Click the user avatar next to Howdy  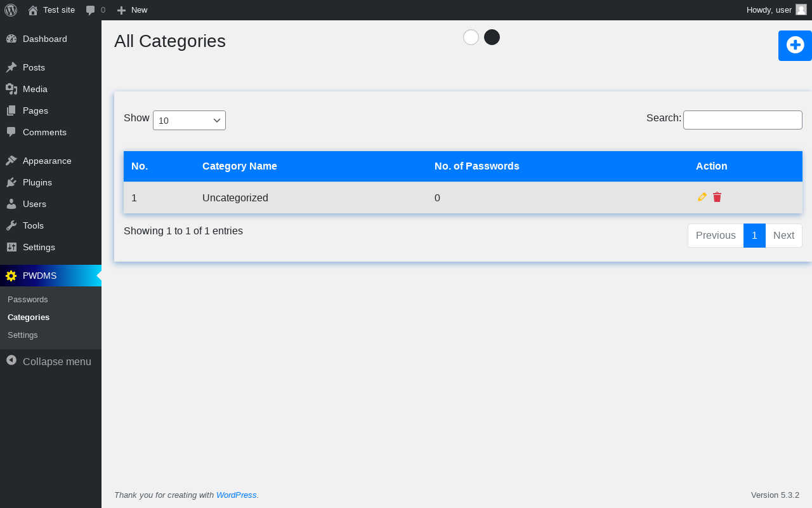(x=801, y=10)
